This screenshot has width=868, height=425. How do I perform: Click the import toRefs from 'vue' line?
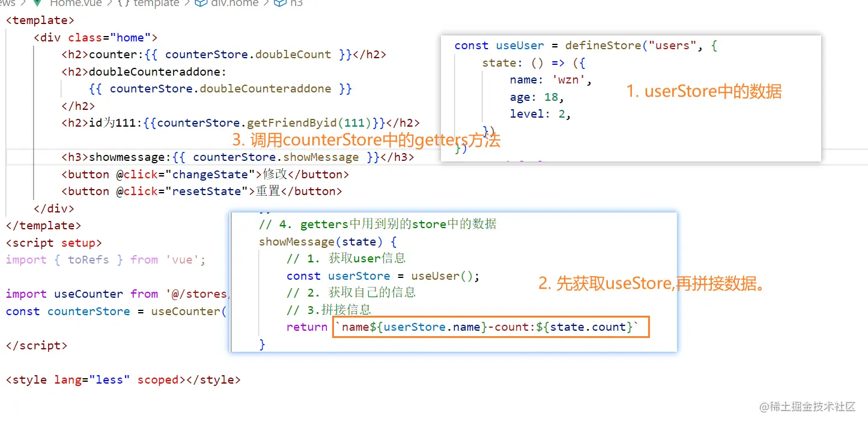click(106, 260)
